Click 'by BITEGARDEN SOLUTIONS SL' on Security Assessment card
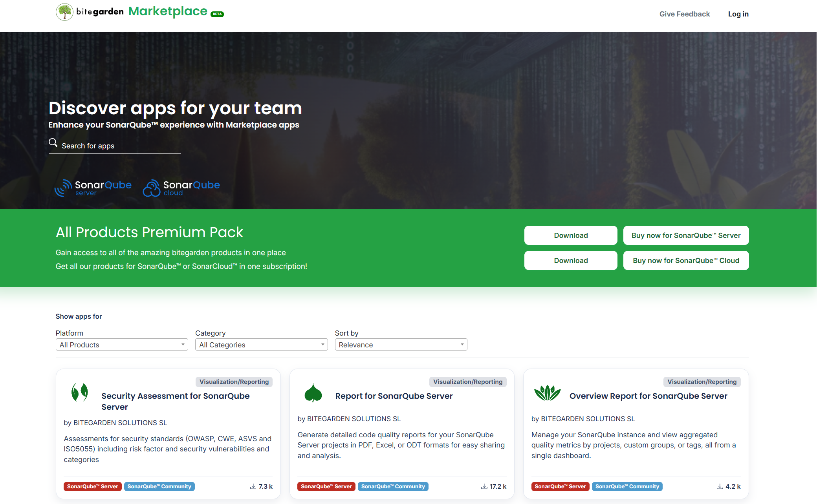The width and height of the screenshot is (817, 504). pyautogui.click(x=115, y=423)
